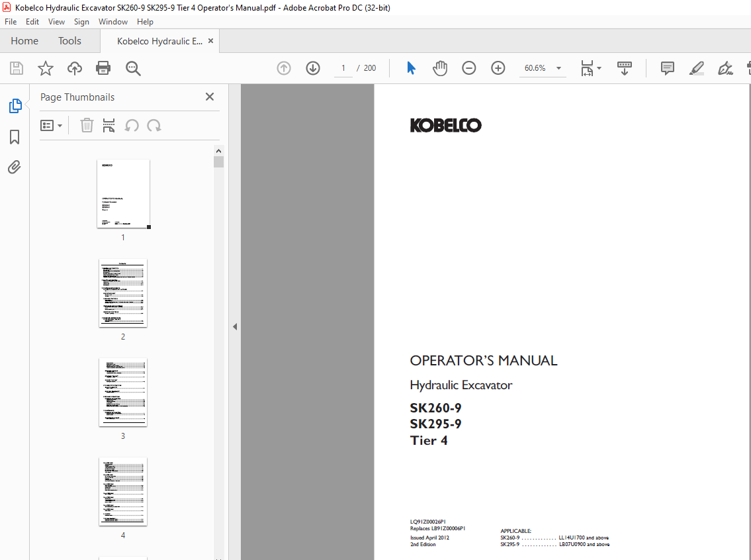Open the thumbnail options dropdown menu
Image resolution: width=751 pixels, height=560 pixels.
click(x=51, y=126)
